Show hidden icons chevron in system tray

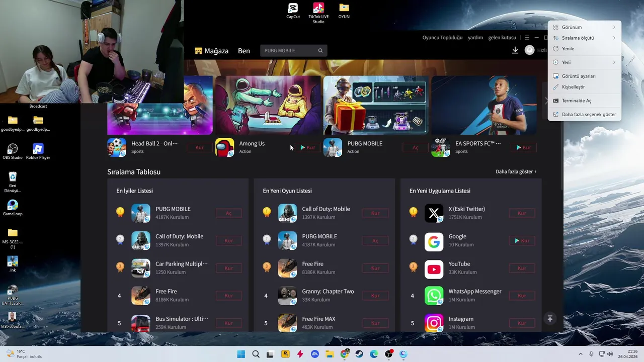pos(580,354)
